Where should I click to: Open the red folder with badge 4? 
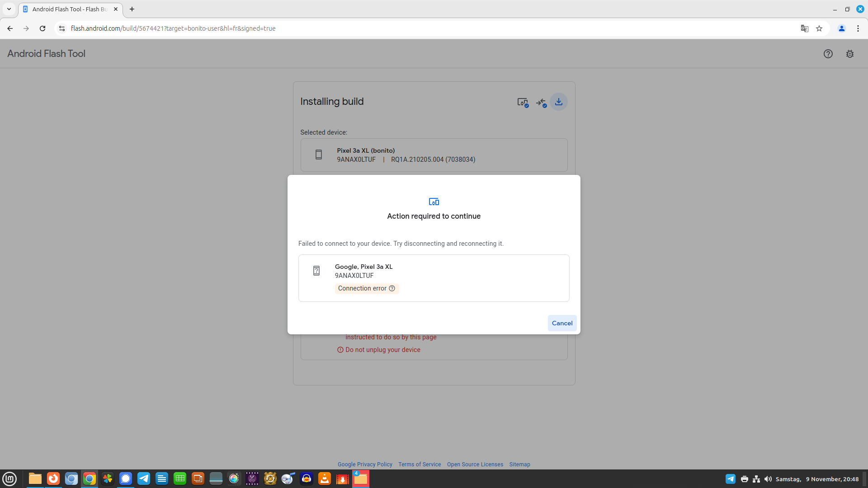tap(361, 479)
